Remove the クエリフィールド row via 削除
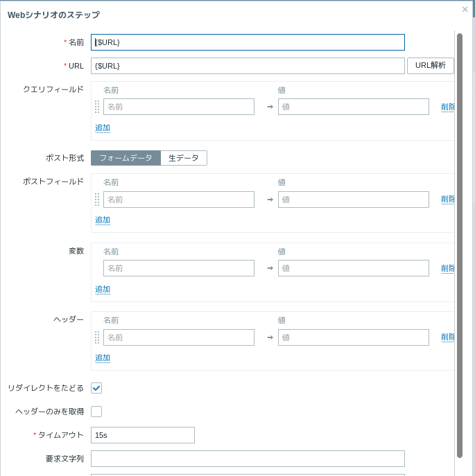 click(448, 107)
